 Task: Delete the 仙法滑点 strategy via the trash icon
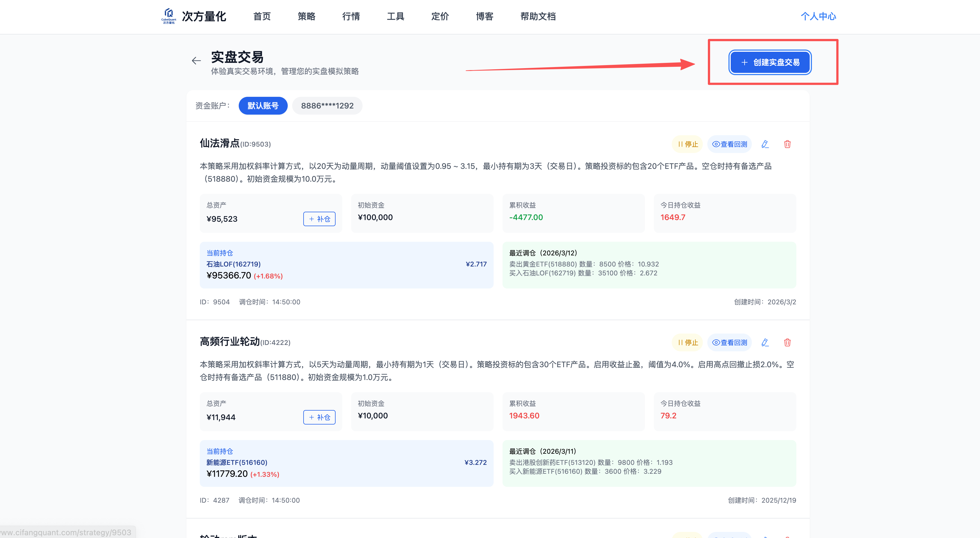pyautogui.click(x=787, y=144)
